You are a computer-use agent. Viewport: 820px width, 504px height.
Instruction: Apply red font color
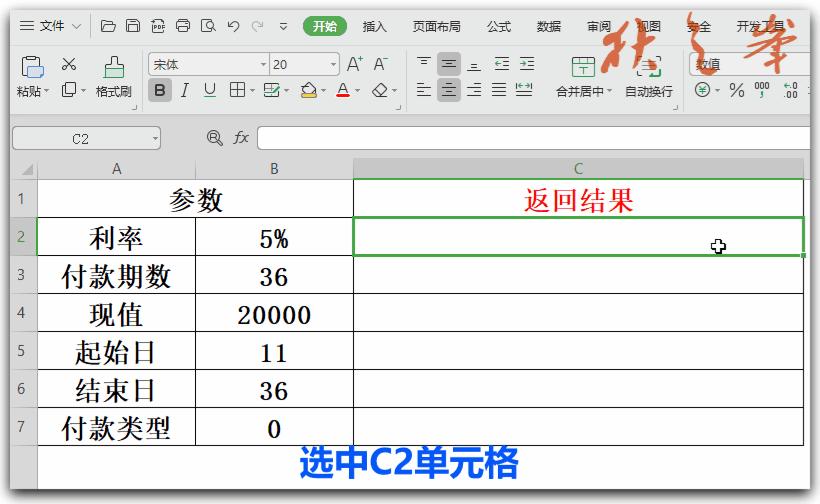pos(343,90)
